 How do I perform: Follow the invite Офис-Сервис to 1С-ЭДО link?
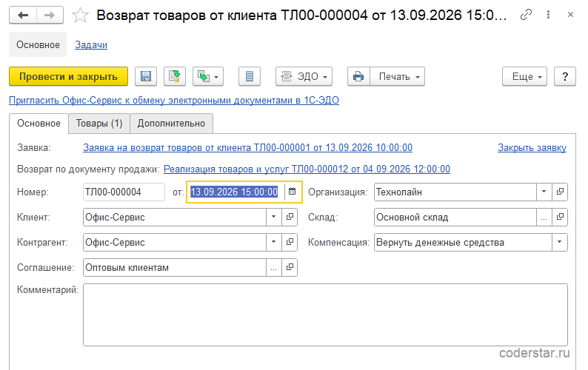(174, 100)
